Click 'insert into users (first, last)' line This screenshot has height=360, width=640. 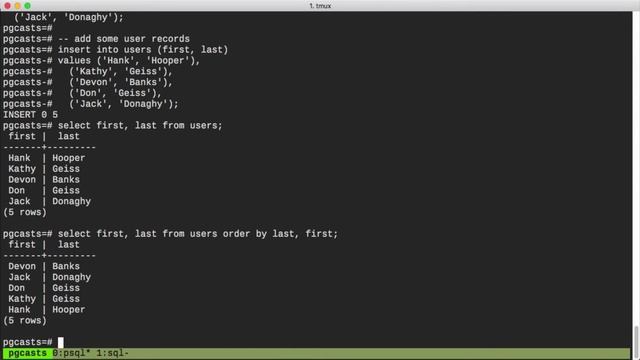click(x=143, y=50)
